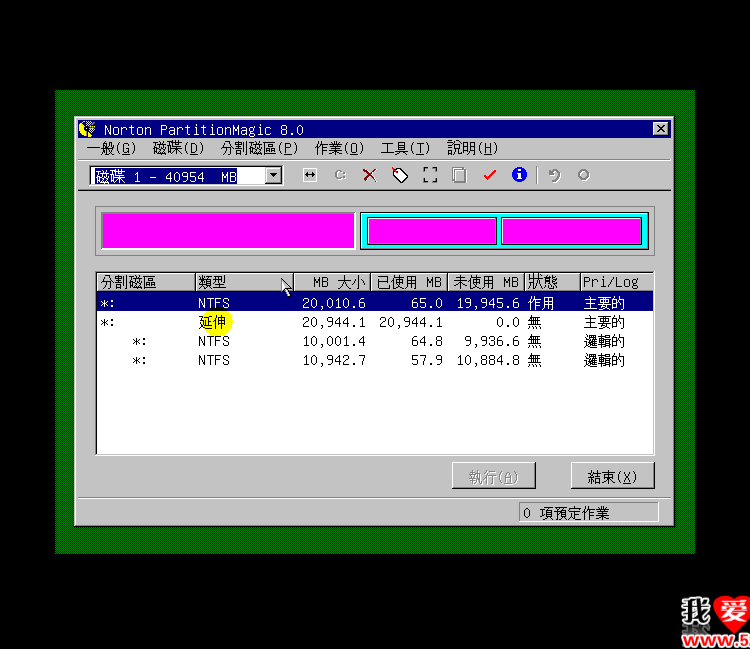Screen dimensions: 750x649
Task: Click the 未使用 MB column header
Action: pos(486,282)
